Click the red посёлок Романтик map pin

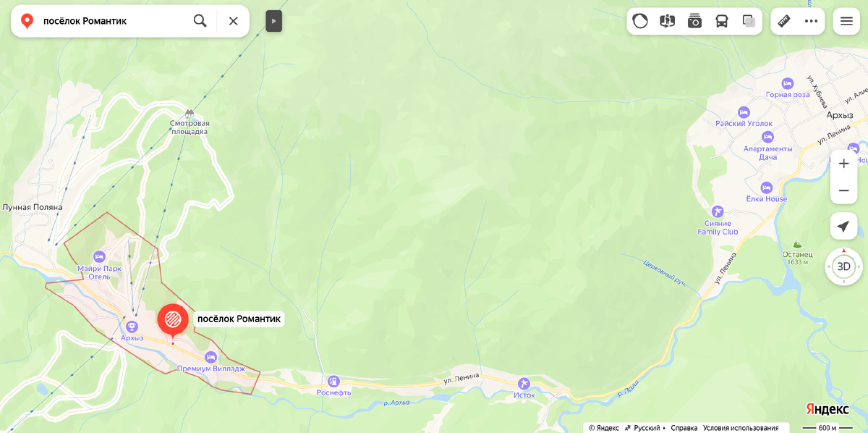pyautogui.click(x=173, y=321)
